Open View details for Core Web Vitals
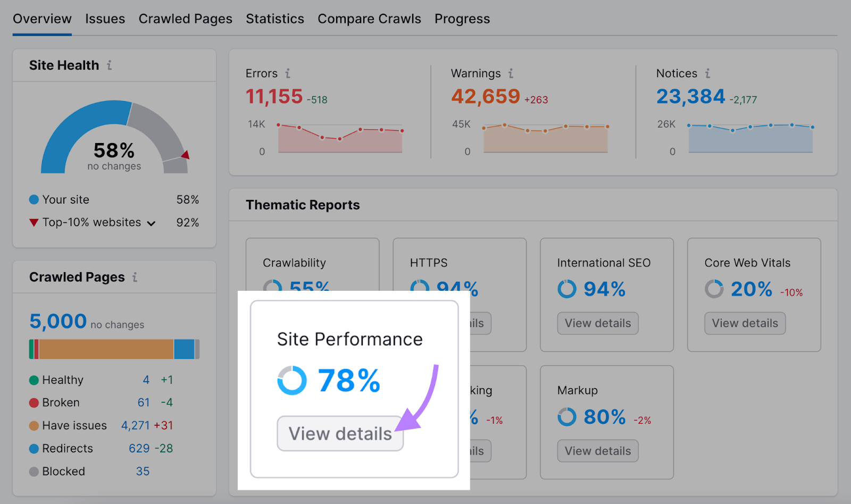851x504 pixels. tap(745, 323)
